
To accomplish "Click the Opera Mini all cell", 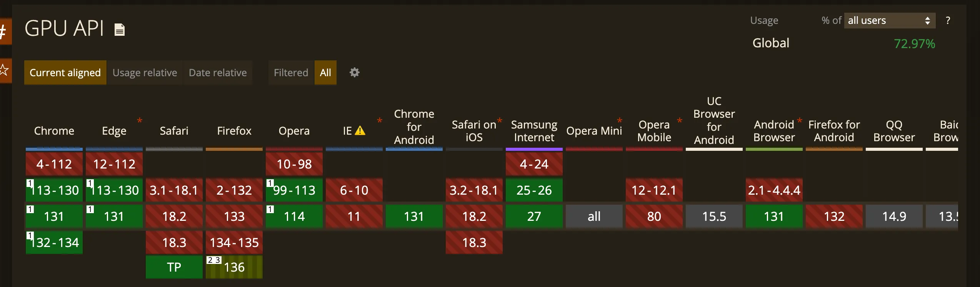I will click(x=594, y=217).
